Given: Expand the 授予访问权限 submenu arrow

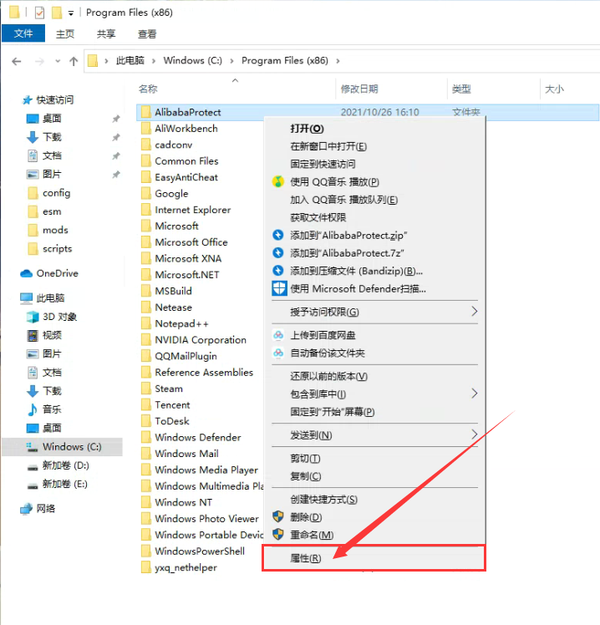Looking at the screenshot, I should point(474,311).
